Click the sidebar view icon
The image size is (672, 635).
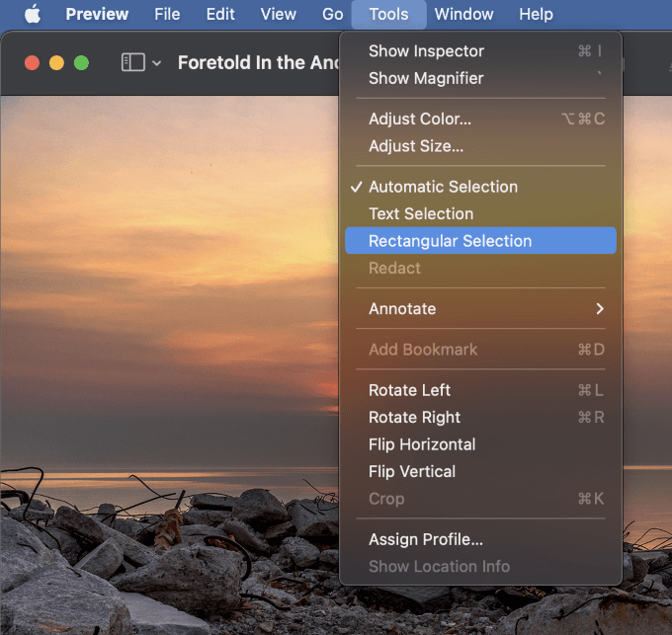(132, 62)
